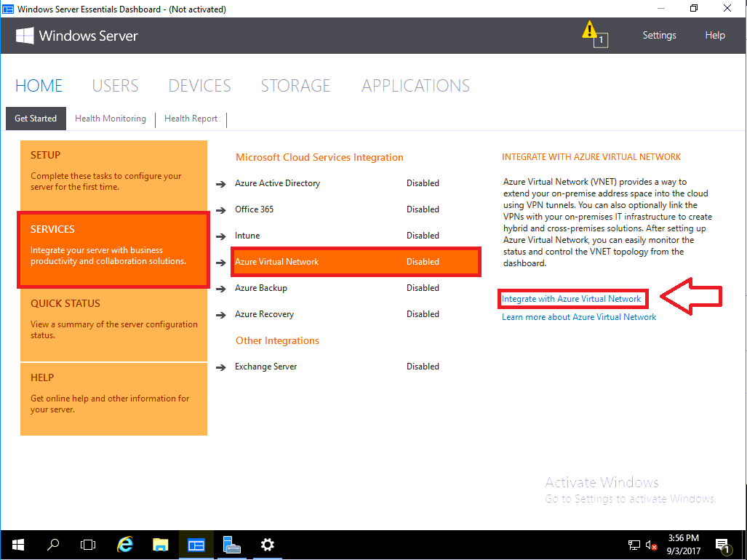Select SERVICES panel
This screenshot has width=747, height=560.
coord(114,250)
